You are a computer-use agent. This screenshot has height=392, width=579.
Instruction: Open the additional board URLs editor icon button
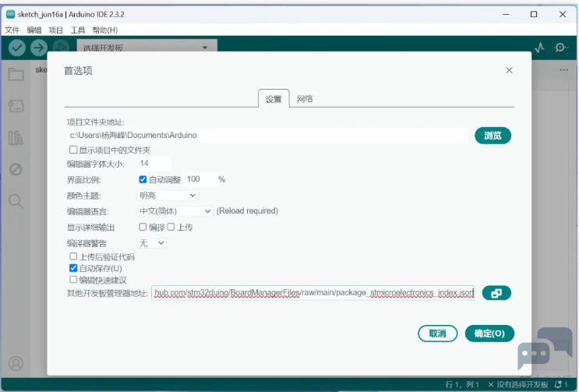496,293
